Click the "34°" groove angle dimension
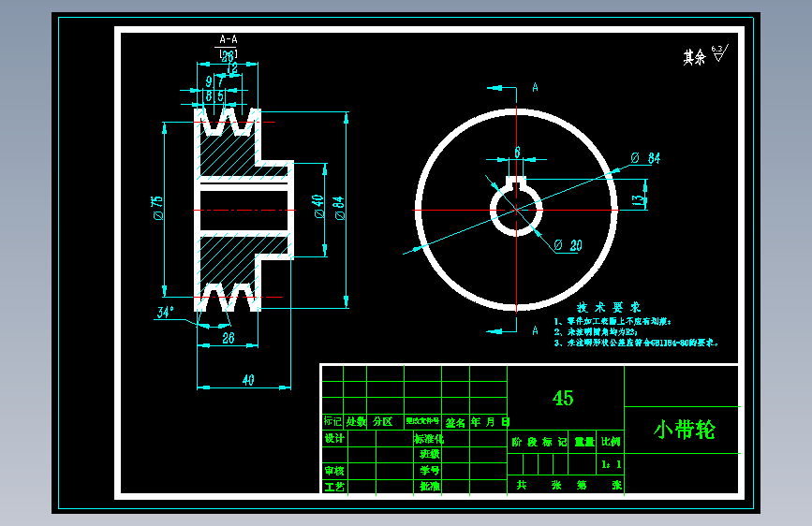 pyautogui.click(x=165, y=313)
